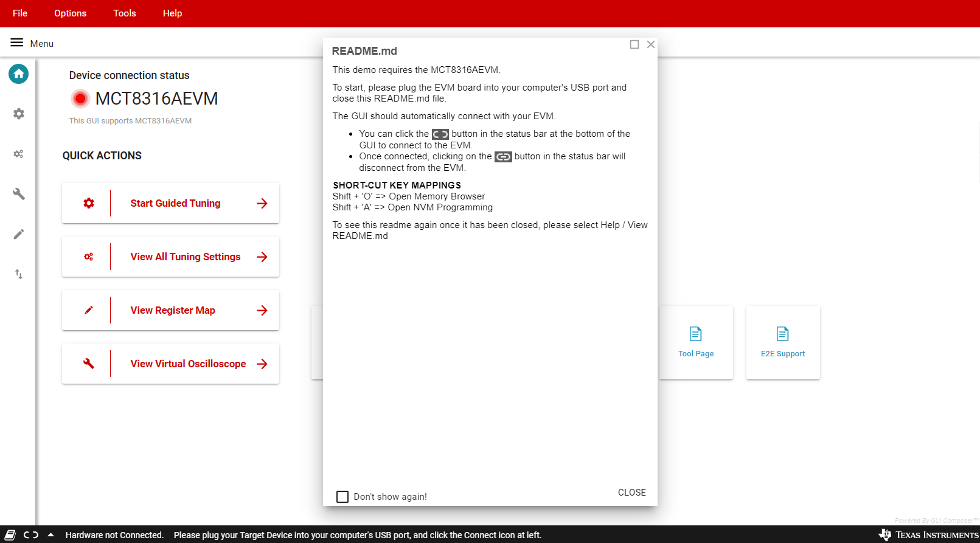Click the disconnect button image in README text

point(503,157)
